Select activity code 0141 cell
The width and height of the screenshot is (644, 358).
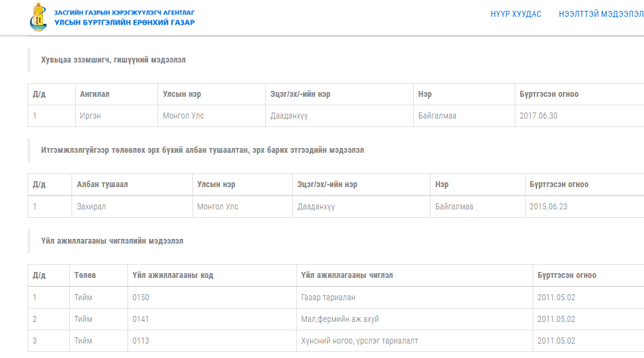[x=141, y=319]
